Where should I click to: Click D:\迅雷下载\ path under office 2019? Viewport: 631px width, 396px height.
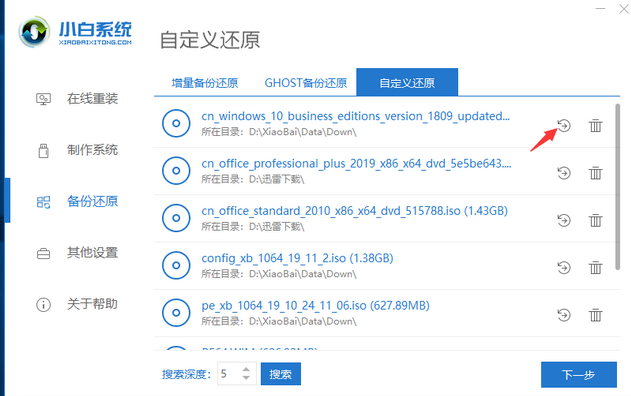[x=276, y=179]
